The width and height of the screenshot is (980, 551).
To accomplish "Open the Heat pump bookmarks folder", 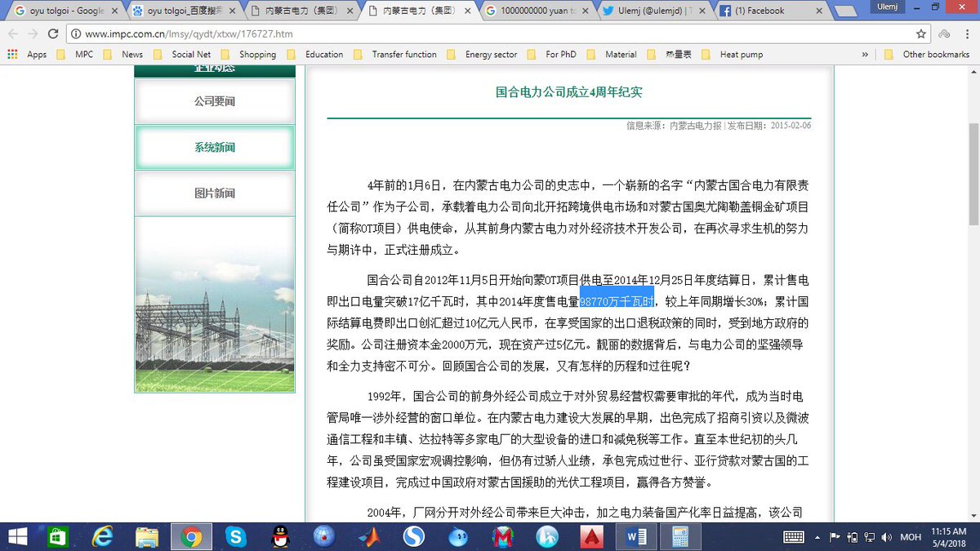I will tap(733, 55).
